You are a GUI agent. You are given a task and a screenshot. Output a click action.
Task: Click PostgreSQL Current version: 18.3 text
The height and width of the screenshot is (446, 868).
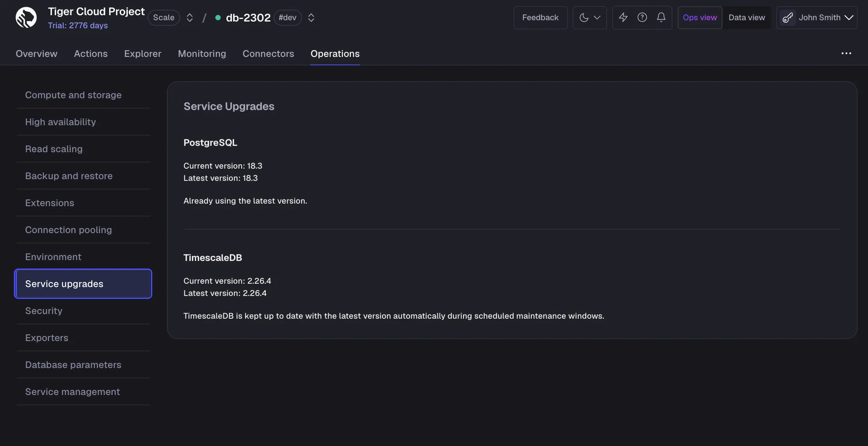(x=223, y=166)
